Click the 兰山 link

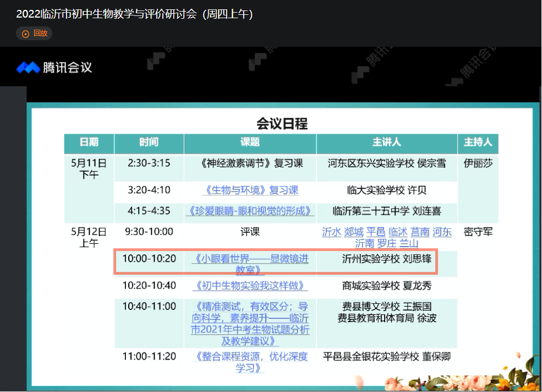point(409,243)
